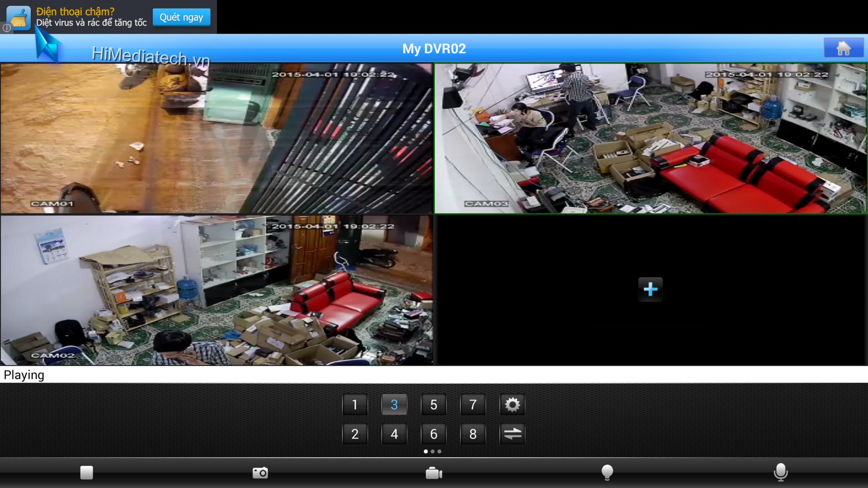Select the CAM01 video feed
The height and width of the screenshot is (488, 868).
click(x=216, y=138)
